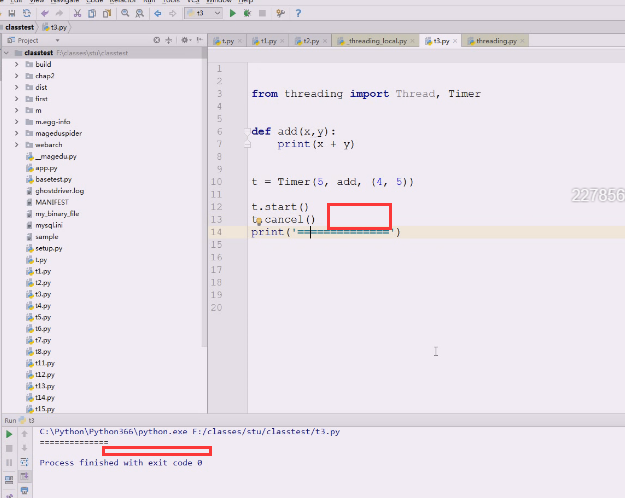Expand the first folder
Screen dimensions: 625x498
click(x=16, y=99)
